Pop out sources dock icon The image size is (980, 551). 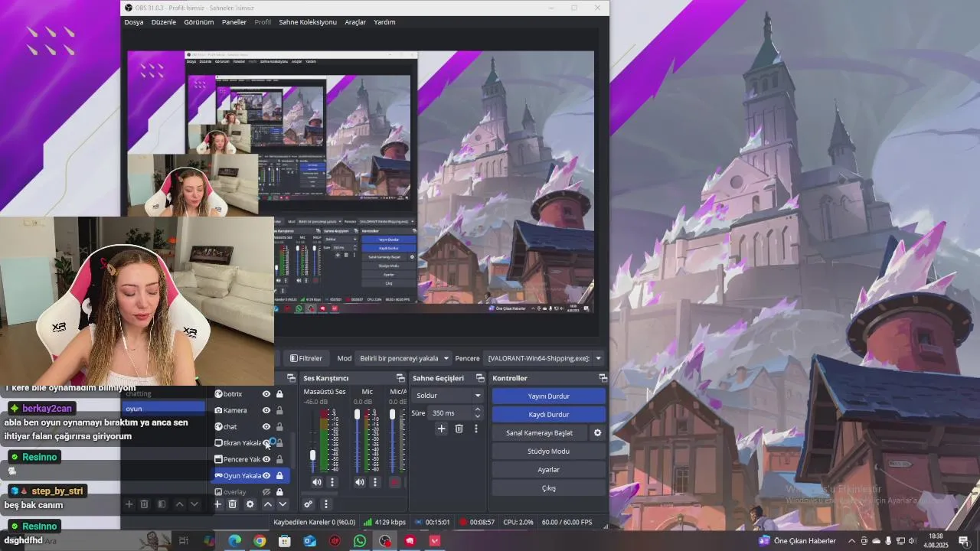tap(291, 378)
